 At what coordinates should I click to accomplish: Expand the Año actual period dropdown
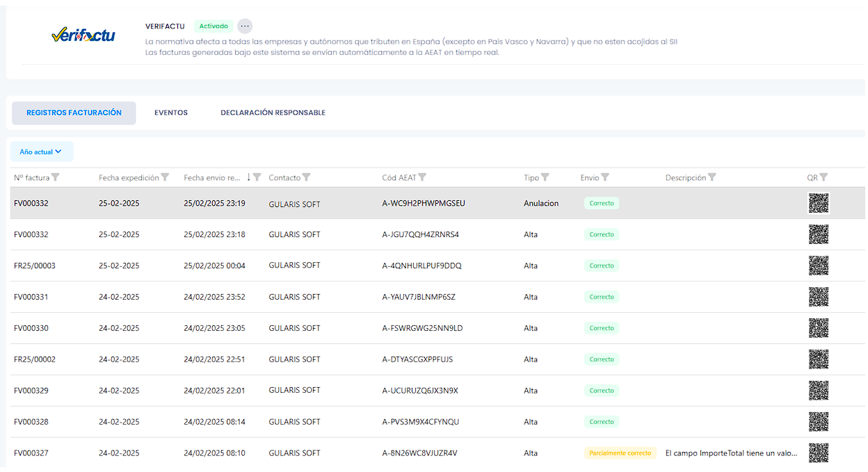click(41, 152)
